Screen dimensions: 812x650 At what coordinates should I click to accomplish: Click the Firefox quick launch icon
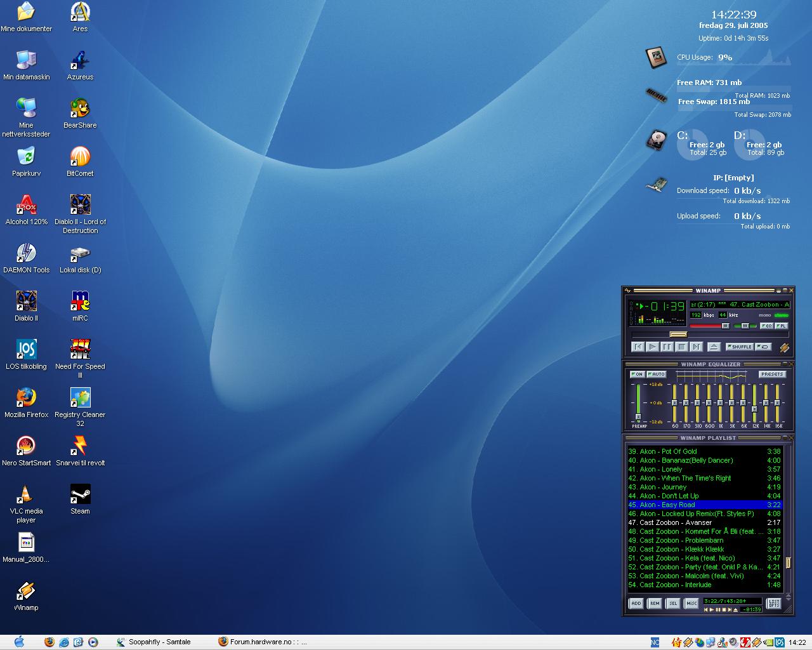click(x=50, y=642)
